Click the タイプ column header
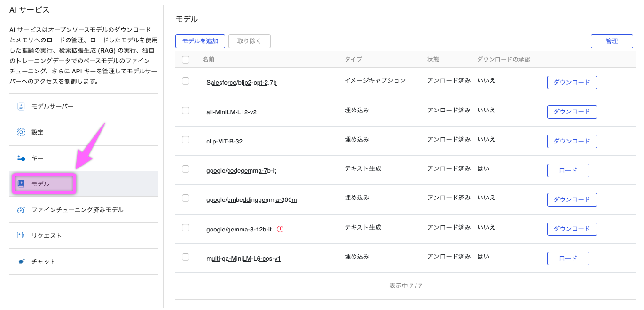This screenshot has height=310, width=644. 353,59
